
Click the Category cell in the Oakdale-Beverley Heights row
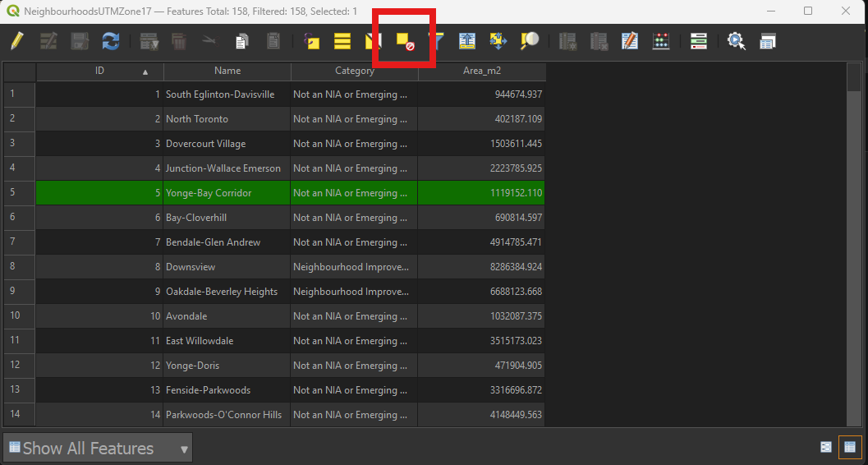point(354,291)
